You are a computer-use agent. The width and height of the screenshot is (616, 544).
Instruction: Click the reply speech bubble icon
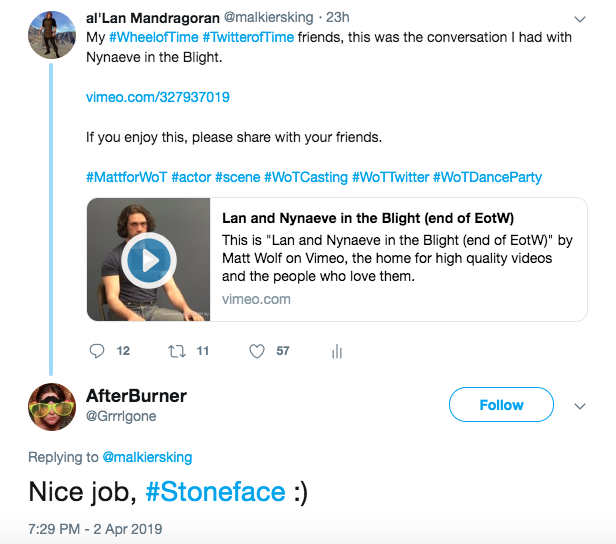[97, 351]
